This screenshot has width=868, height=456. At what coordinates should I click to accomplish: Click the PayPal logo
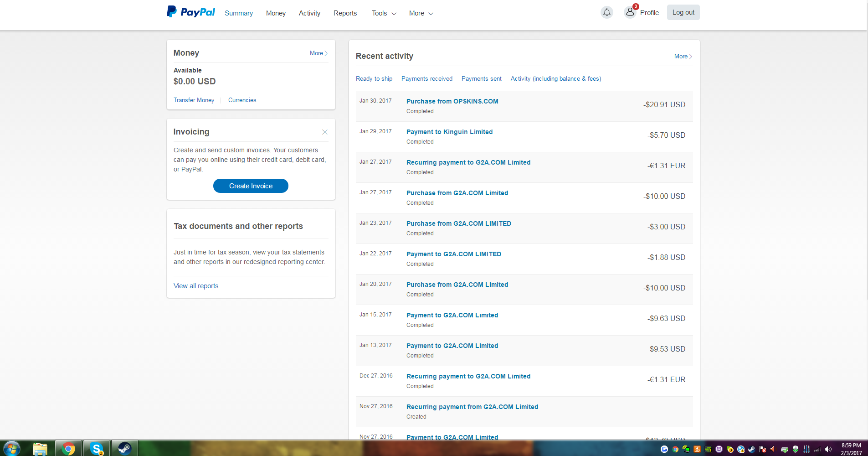coord(191,12)
